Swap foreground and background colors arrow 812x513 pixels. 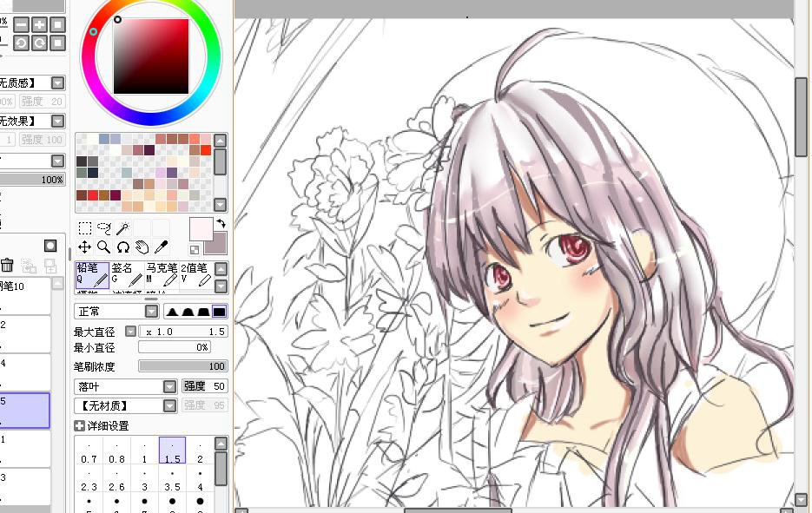[x=221, y=224]
